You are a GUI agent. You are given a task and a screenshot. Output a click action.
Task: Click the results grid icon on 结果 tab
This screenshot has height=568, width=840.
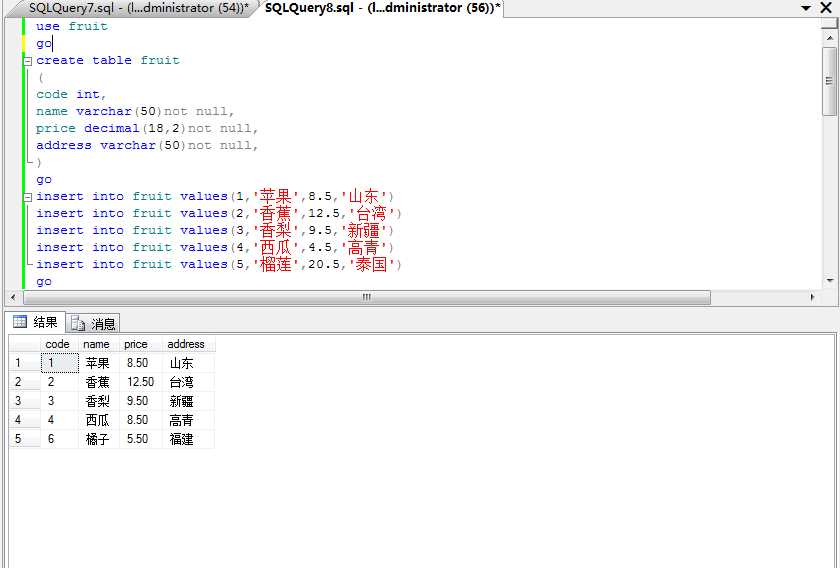pos(20,322)
